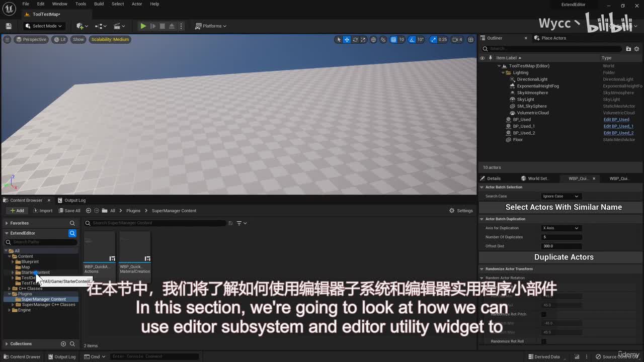Toggle rotation angle snapping

412,39
